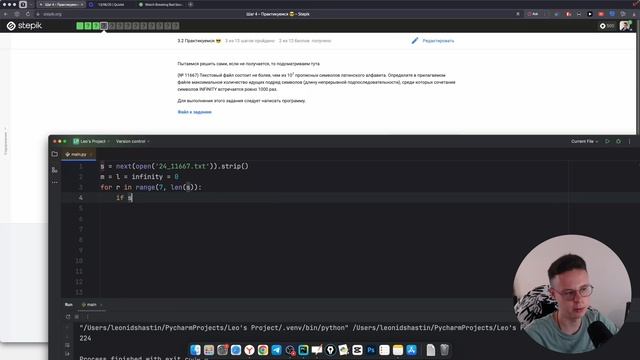The height and width of the screenshot is (360, 640).
Task: Open the Version control dropdown in PyCharm
Action: pos(132,141)
